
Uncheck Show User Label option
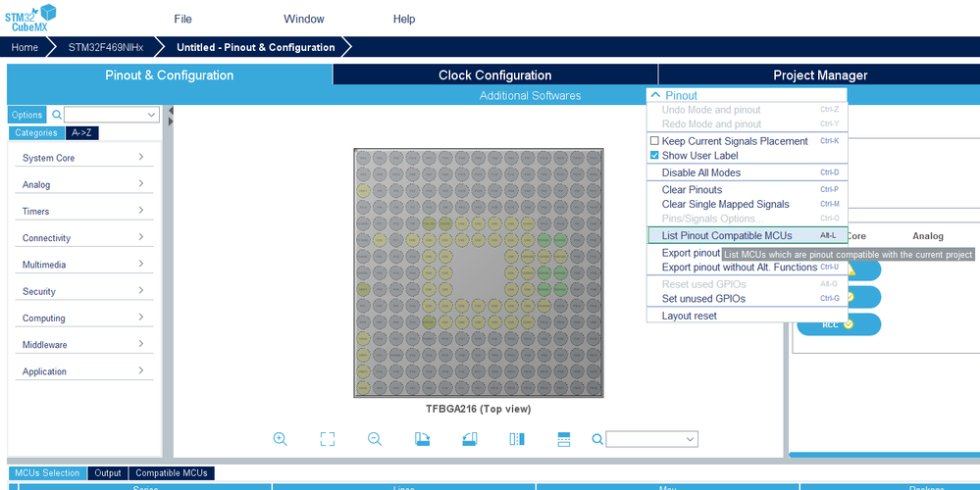(654, 156)
